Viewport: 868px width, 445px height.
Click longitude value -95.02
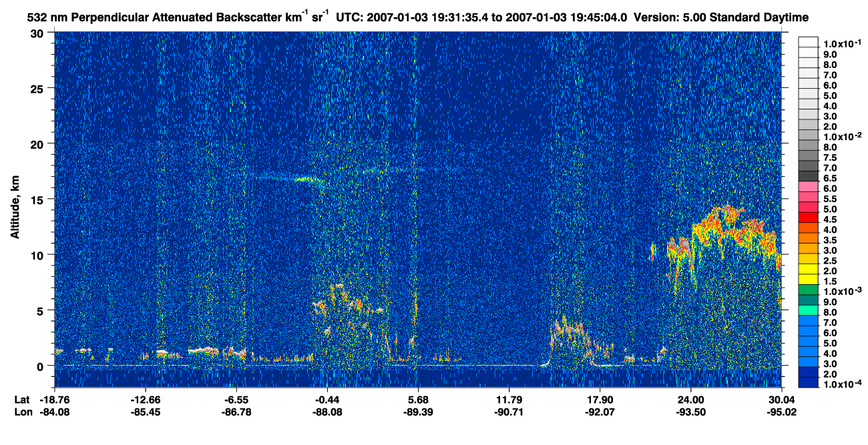782,412
